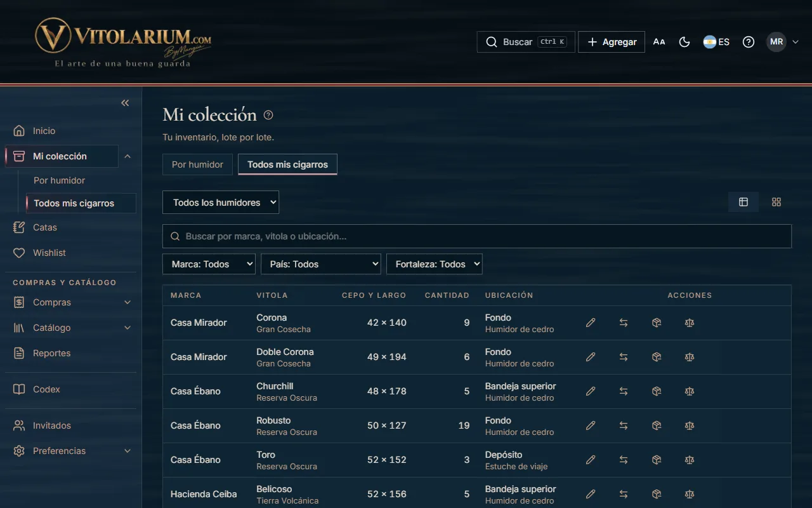Switch to table view layout
The image size is (812, 508).
[x=743, y=202]
